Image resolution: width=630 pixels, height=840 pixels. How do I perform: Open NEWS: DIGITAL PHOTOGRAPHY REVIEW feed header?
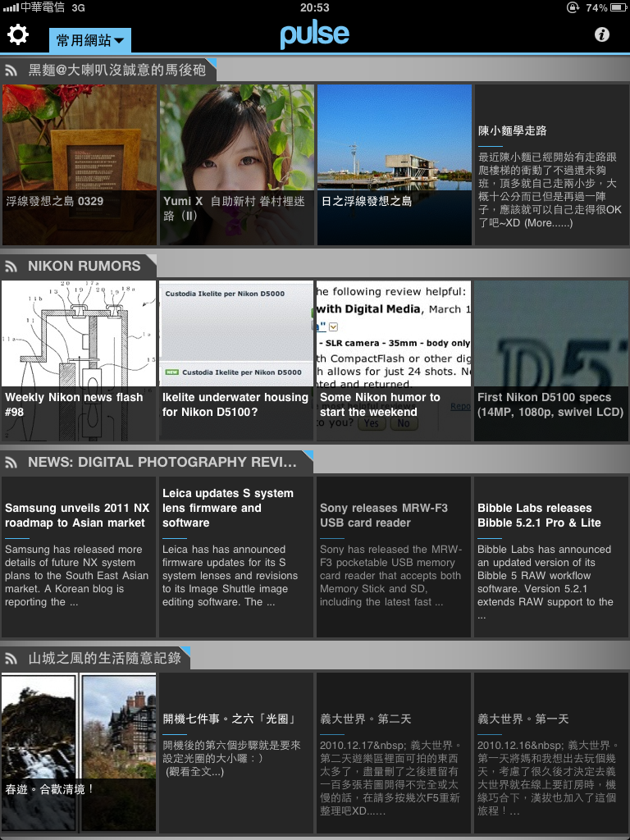point(162,463)
